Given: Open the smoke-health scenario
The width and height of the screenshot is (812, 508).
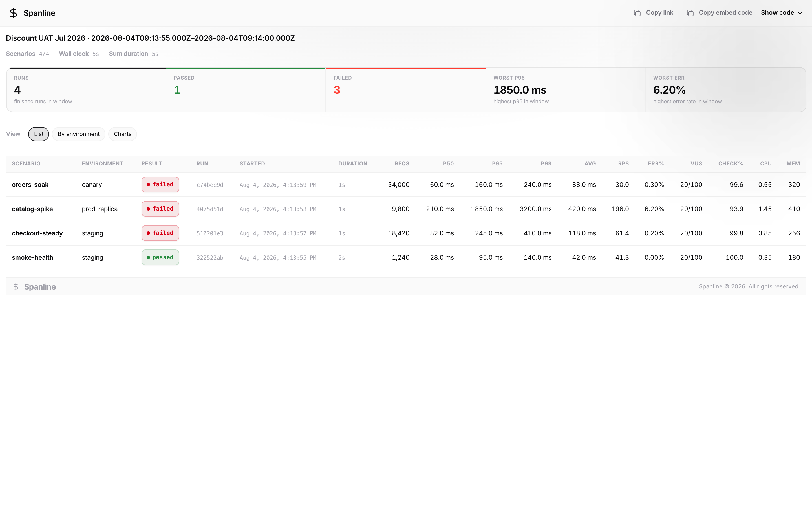Looking at the screenshot, I should pos(32,257).
